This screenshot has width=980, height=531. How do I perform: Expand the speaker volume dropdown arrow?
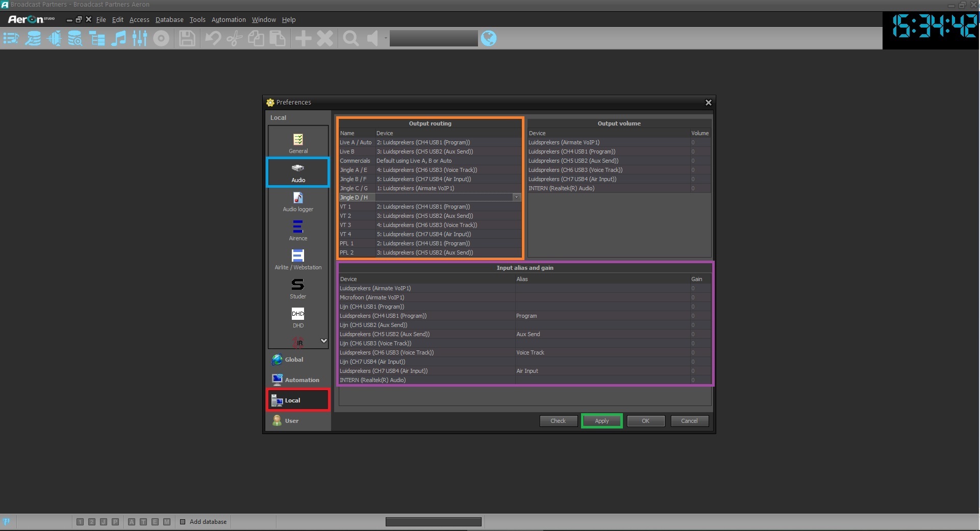point(386,38)
